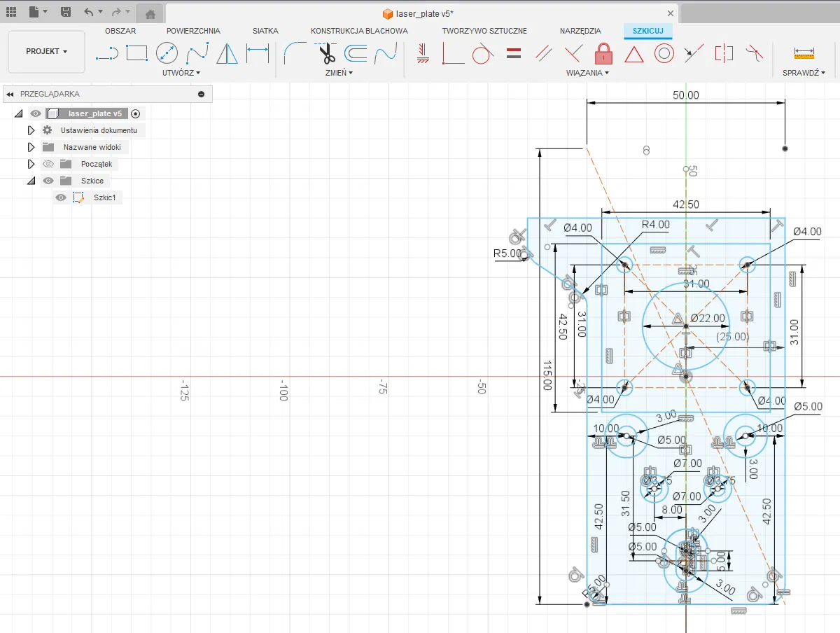Open the Measure ruler tool
840x633 pixels.
[804, 53]
